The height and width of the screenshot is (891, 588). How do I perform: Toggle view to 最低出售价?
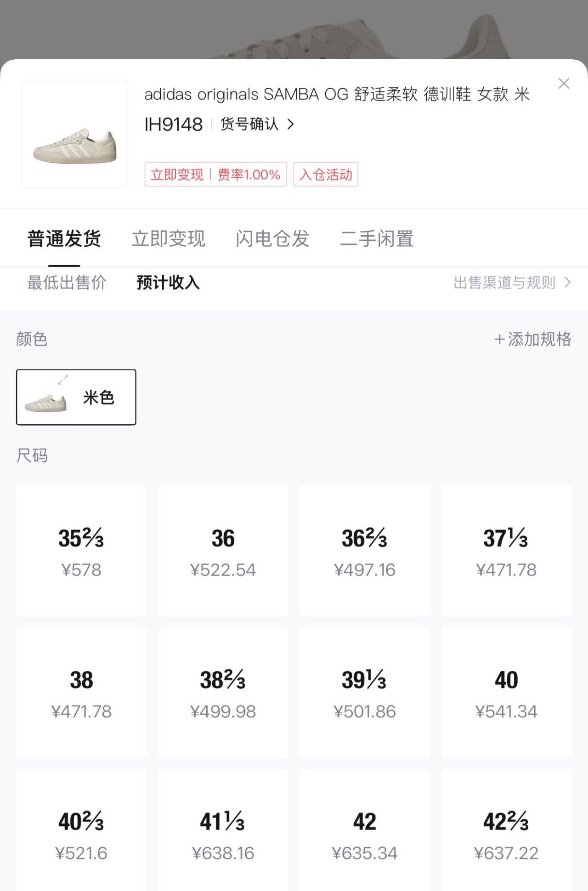67,283
